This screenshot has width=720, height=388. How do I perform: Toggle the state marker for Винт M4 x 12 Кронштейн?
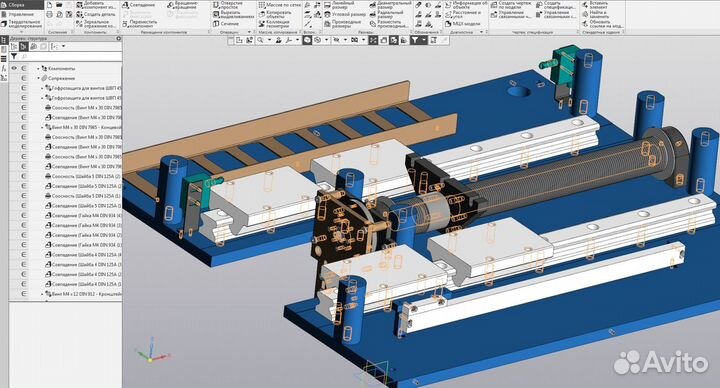[x=24, y=293]
